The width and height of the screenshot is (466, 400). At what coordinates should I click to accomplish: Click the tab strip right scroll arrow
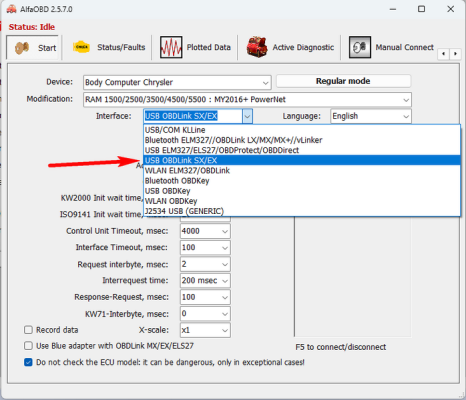[x=455, y=54]
